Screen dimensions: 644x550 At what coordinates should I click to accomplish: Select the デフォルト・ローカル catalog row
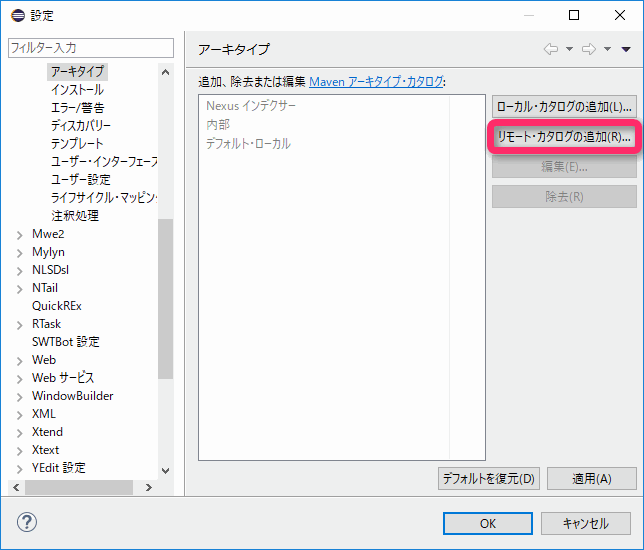pyautogui.click(x=248, y=144)
